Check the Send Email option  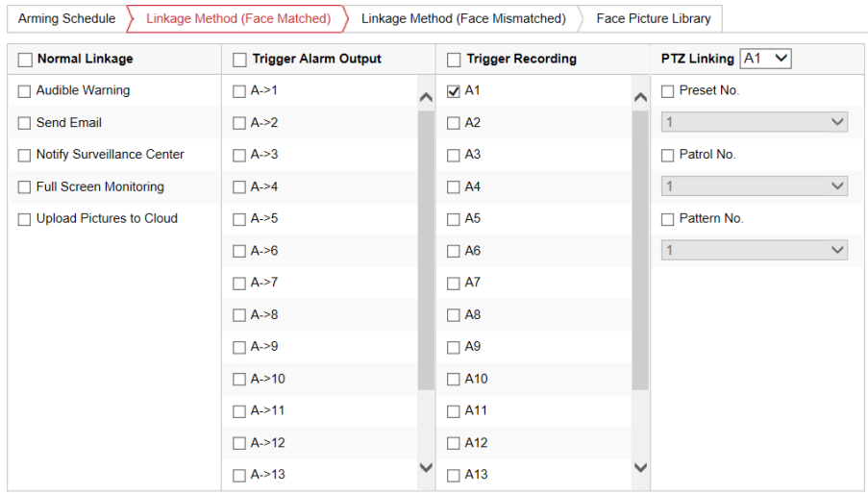[x=25, y=123]
